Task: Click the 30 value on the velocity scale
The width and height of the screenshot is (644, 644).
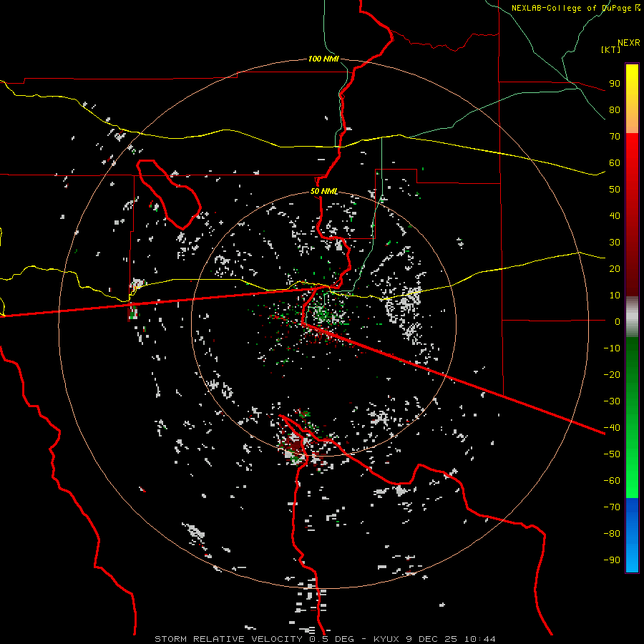Action: click(615, 243)
